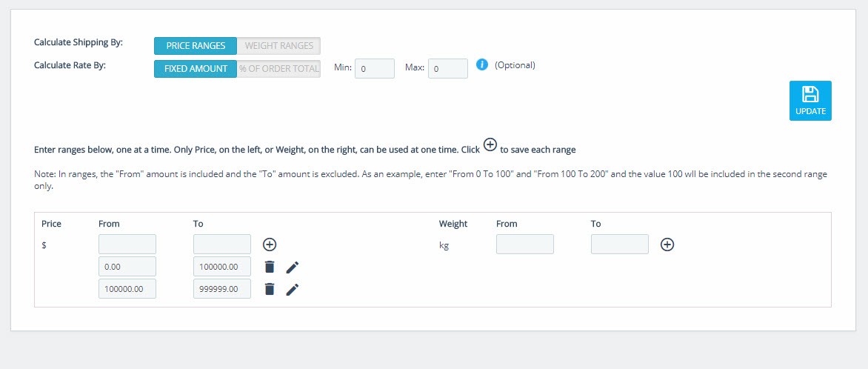Add the new weight range with plus icon
868x369 pixels.
[x=667, y=245]
